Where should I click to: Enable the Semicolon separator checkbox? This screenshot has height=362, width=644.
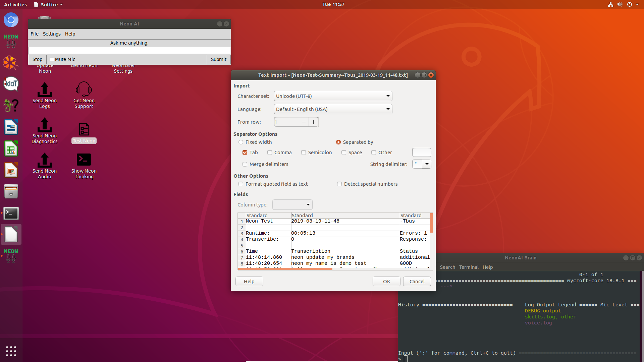pos(304,153)
